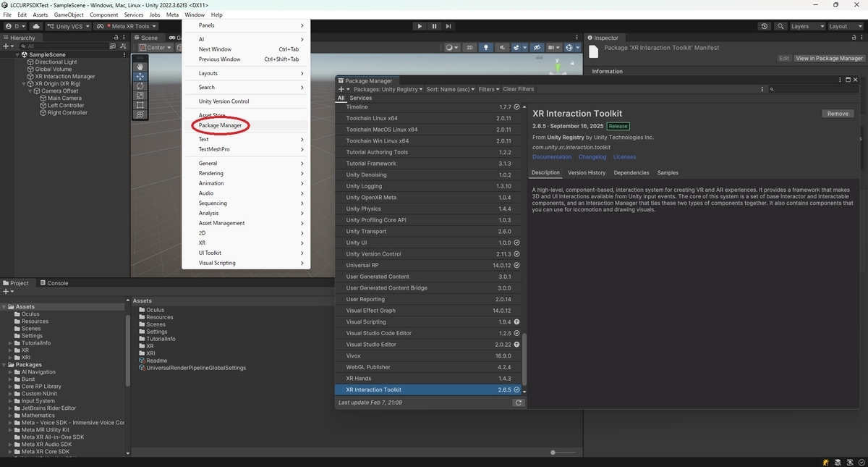Open Layouts submenu in Window menu
Screen dimensions: 868x467
coord(246,73)
